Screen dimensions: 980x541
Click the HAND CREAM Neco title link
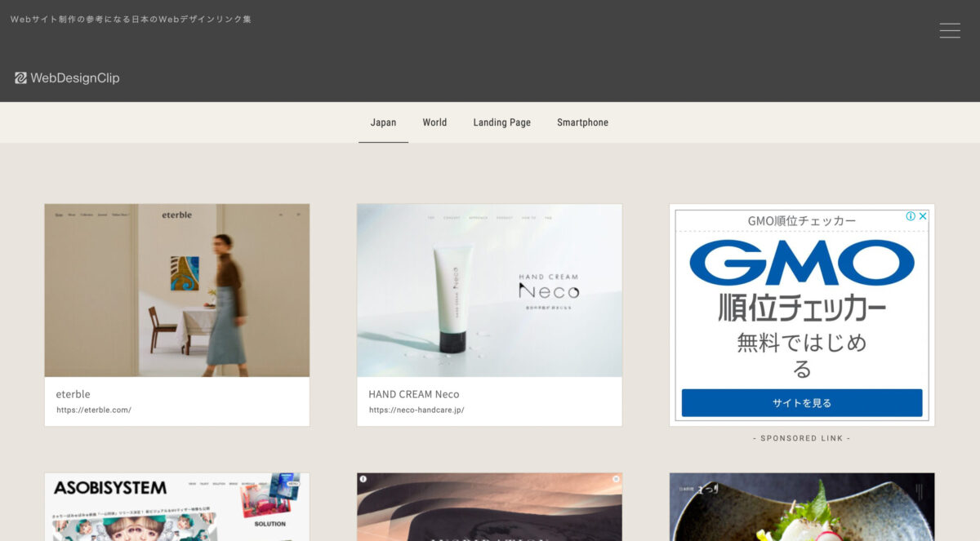coord(413,394)
